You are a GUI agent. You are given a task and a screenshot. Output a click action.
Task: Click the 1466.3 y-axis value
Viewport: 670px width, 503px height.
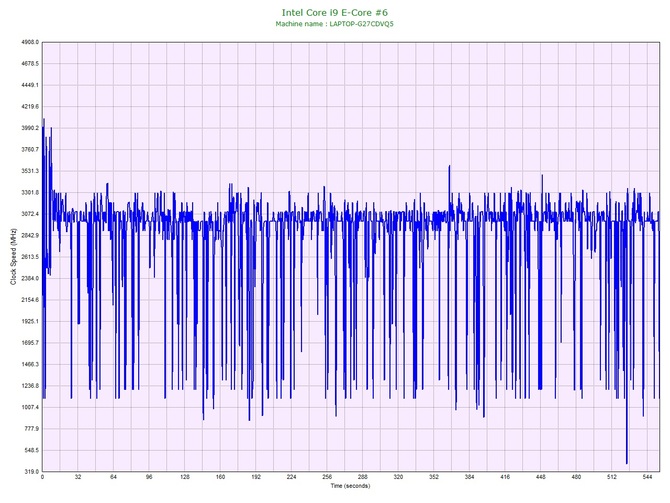[x=30, y=365]
